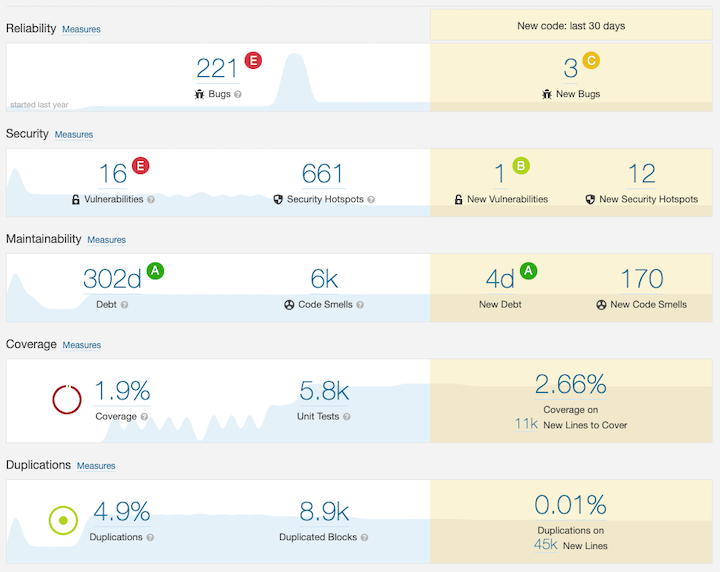Open the Duplications Measures link
Screen dimensions: 720x572
click(x=96, y=466)
